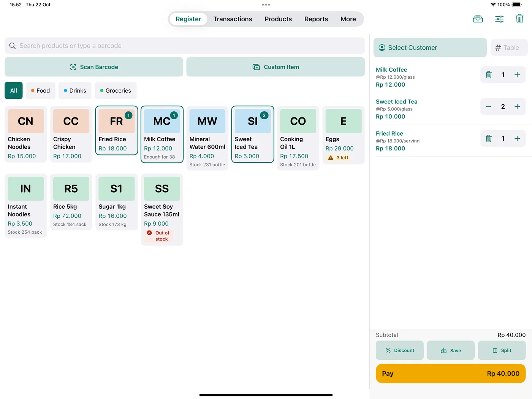The image size is (532, 399).
Task: Switch to the Transactions tab
Action: [x=233, y=19]
